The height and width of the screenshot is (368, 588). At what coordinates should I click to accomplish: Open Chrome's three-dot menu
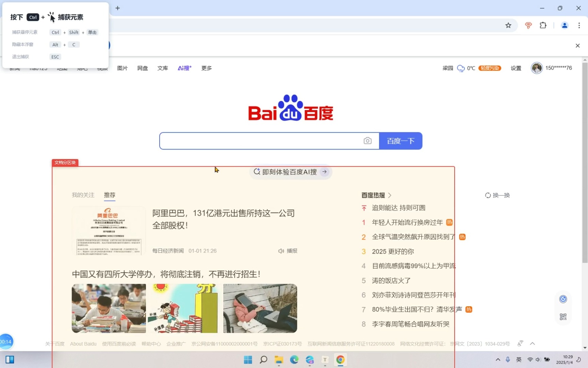[579, 25]
